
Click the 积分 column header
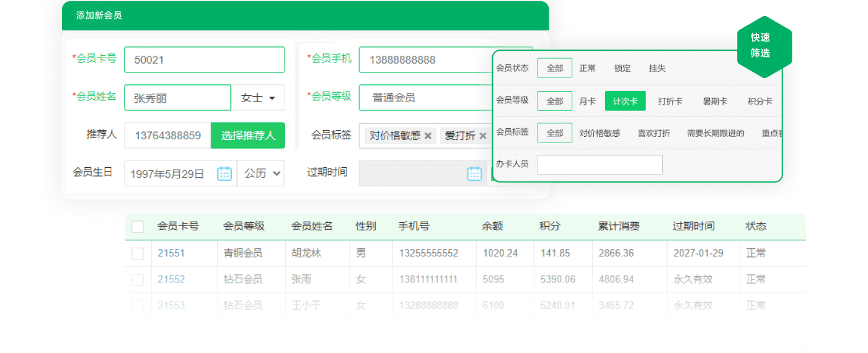(550, 227)
